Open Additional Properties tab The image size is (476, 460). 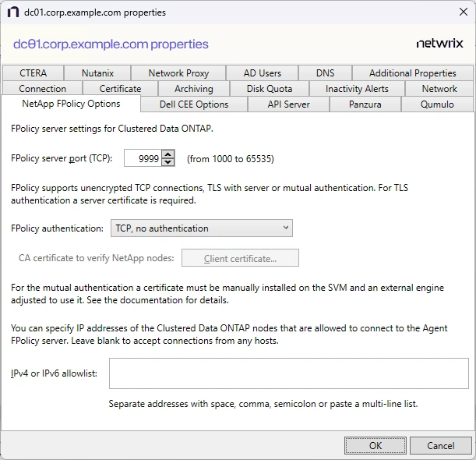(413, 73)
